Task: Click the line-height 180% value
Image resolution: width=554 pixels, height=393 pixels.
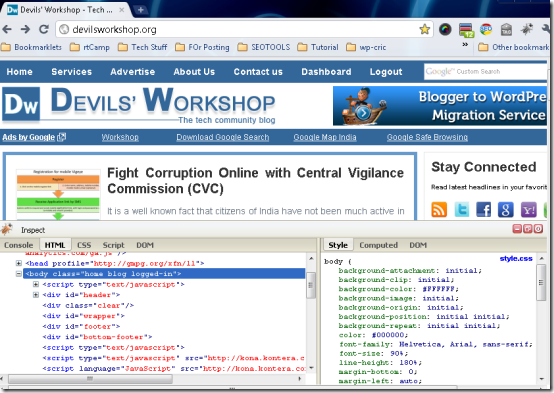Action: (408, 363)
